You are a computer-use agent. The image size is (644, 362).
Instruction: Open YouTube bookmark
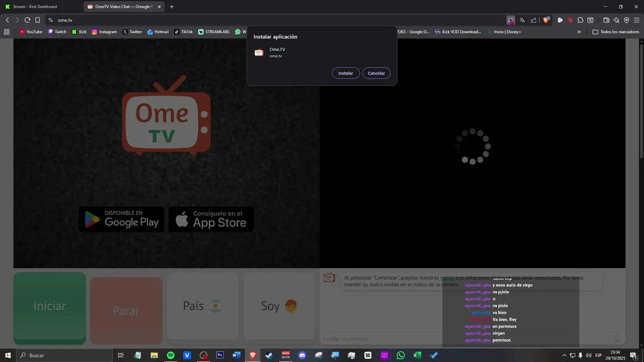(x=31, y=32)
